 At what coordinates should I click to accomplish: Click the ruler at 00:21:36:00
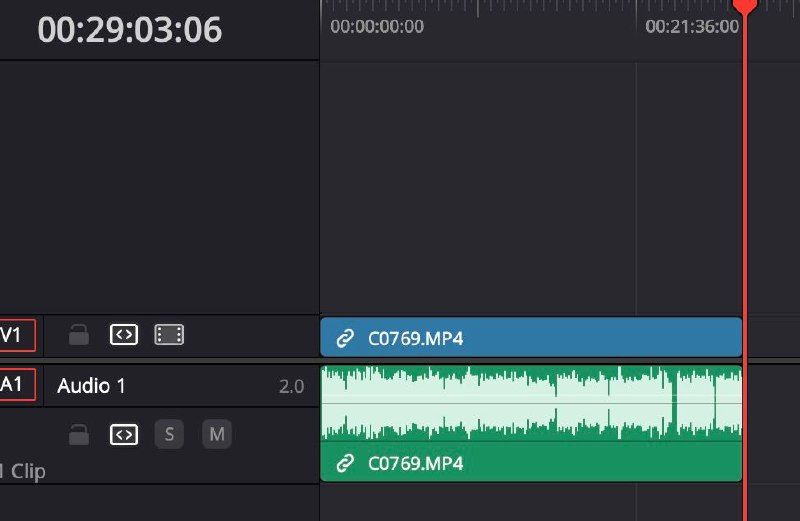click(692, 27)
